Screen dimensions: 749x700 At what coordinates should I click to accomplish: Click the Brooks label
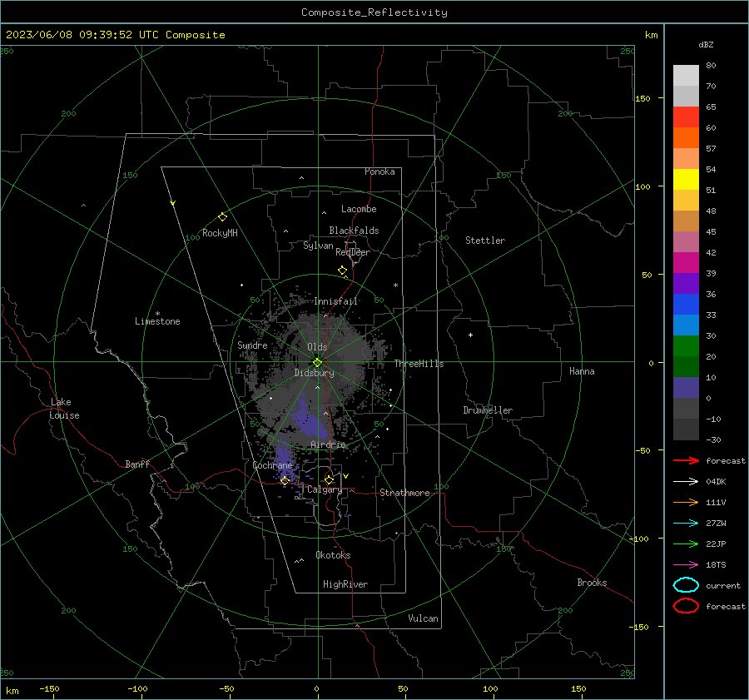(x=592, y=583)
